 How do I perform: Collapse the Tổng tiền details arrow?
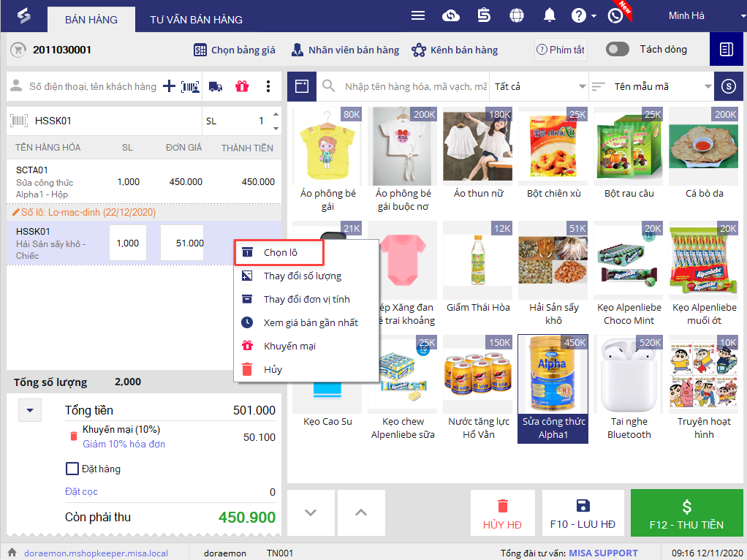(30, 410)
